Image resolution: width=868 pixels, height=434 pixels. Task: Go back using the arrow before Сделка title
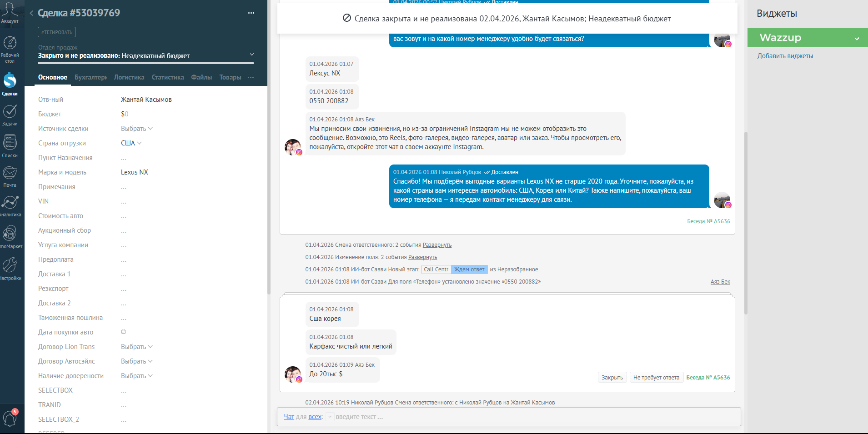[x=31, y=13]
